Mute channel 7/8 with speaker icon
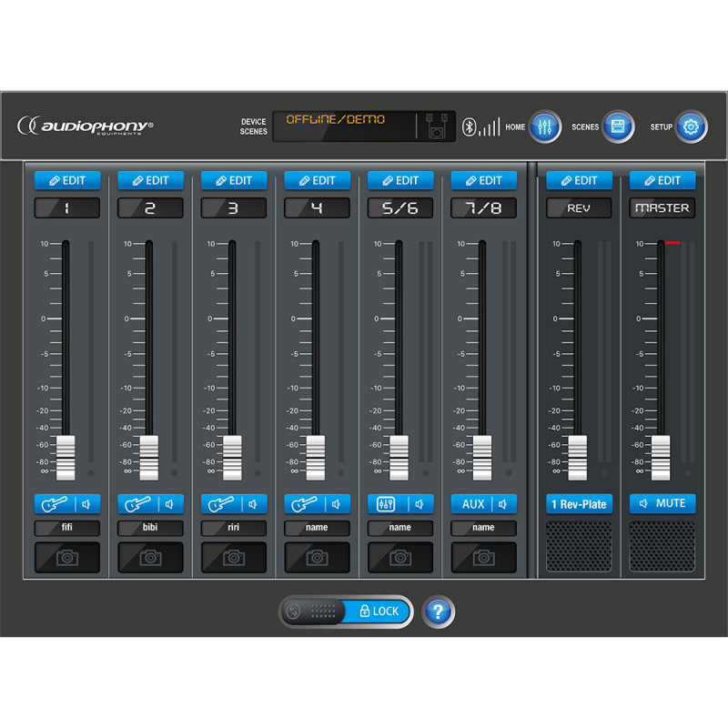The height and width of the screenshot is (728, 728). [503, 504]
